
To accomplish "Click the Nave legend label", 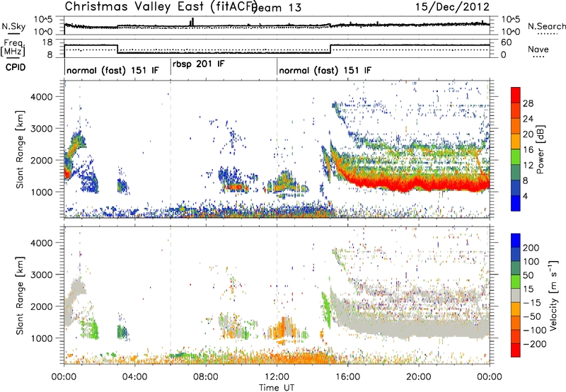I will 538,49.
